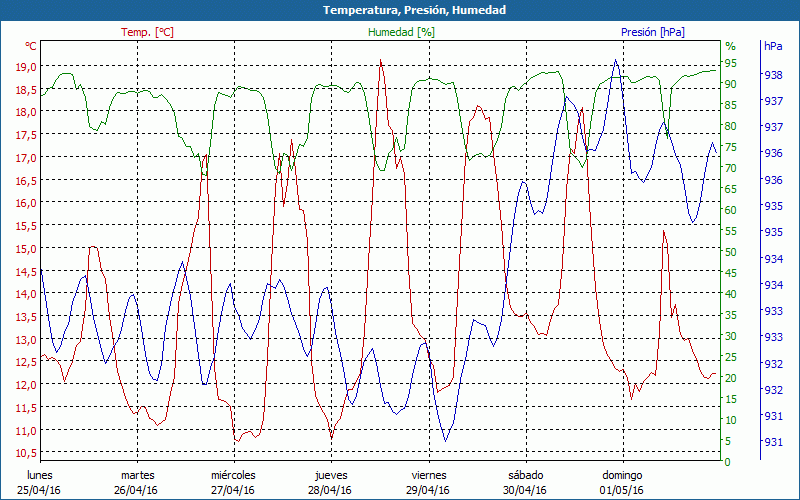This screenshot has height=500, width=800.
Task: Select the sábado 30/04/16 date label
Action: 525,482
